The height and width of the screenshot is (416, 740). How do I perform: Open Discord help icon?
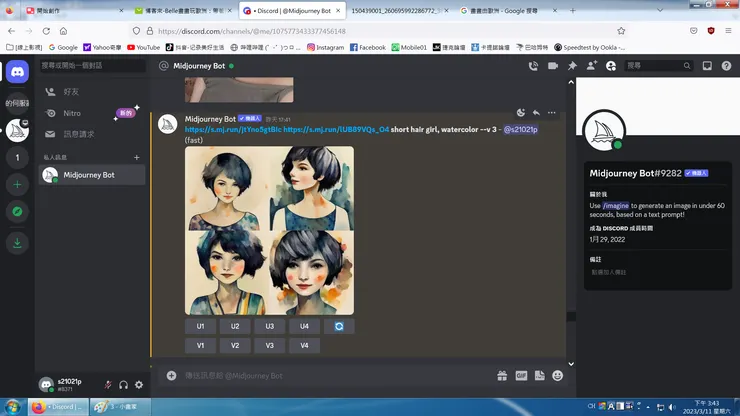click(726, 66)
